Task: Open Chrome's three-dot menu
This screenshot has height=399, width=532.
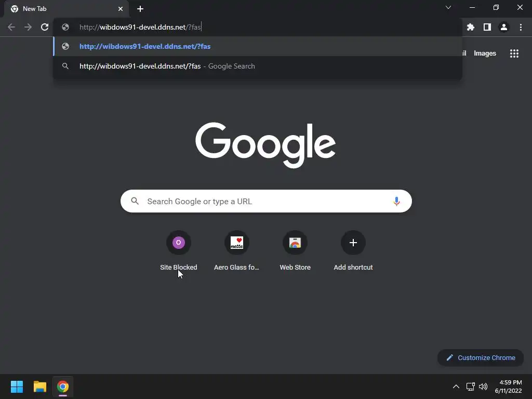Action: [521, 27]
